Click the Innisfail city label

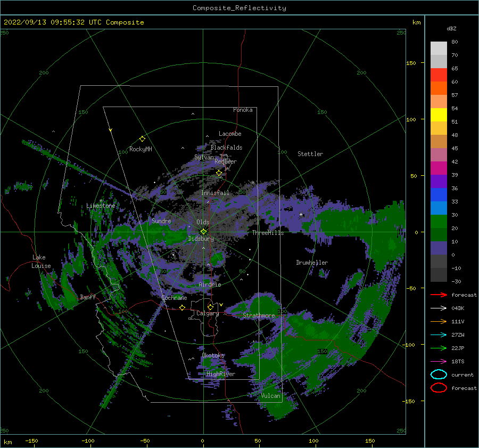215,193
